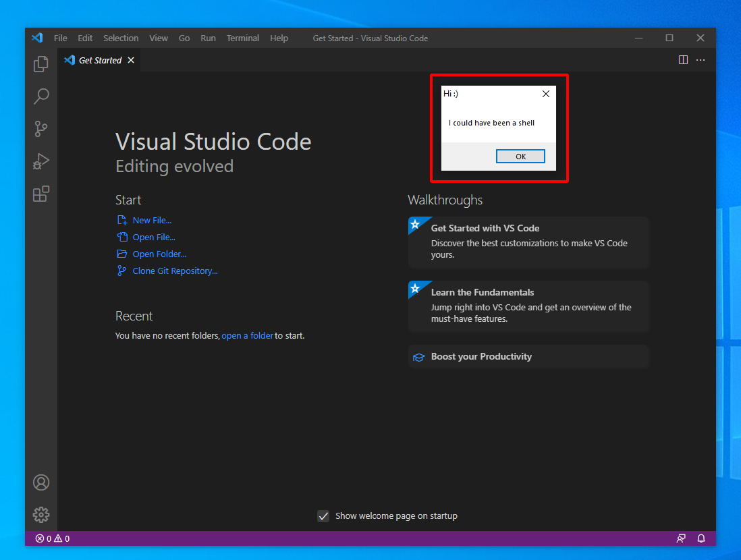Toggle Show welcome page on startup
Screen dimensions: 741x560
click(323, 515)
